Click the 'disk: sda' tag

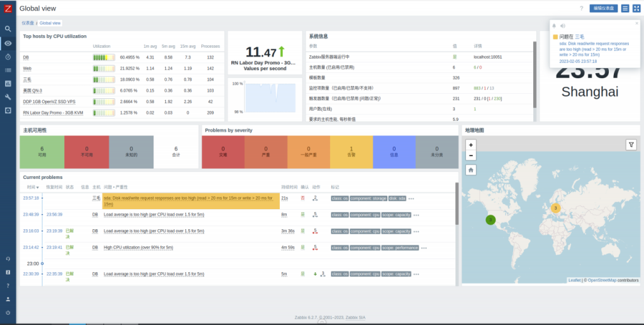point(397,198)
